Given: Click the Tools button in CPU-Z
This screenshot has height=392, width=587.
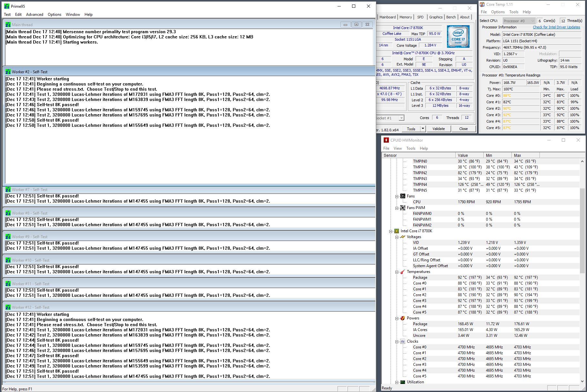Looking at the screenshot, I should 411,129.
